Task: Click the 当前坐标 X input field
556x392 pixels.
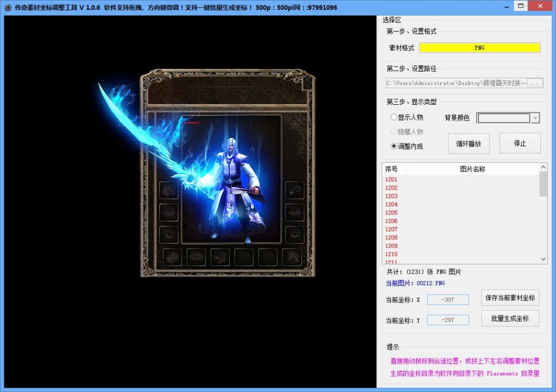Action: [x=447, y=300]
